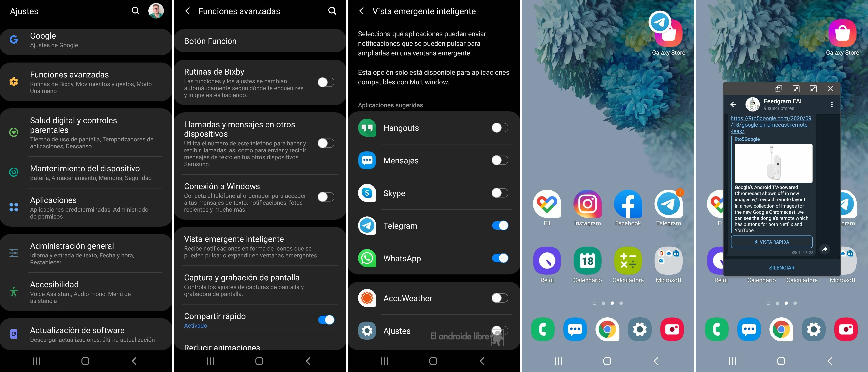Click SILENCIAR button in notification popup

pyautogui.click(x=781, y=268)
